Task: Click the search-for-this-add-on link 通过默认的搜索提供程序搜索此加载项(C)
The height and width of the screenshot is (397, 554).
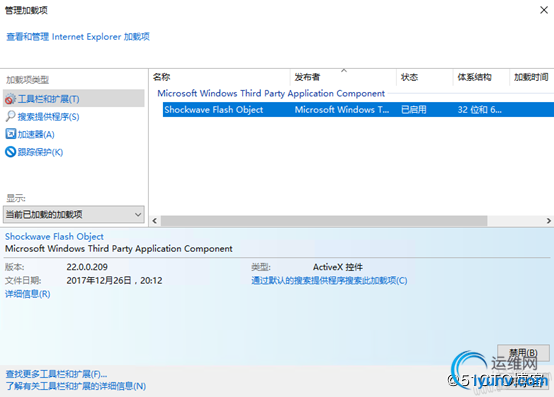Action: click(x=329, y=280)
